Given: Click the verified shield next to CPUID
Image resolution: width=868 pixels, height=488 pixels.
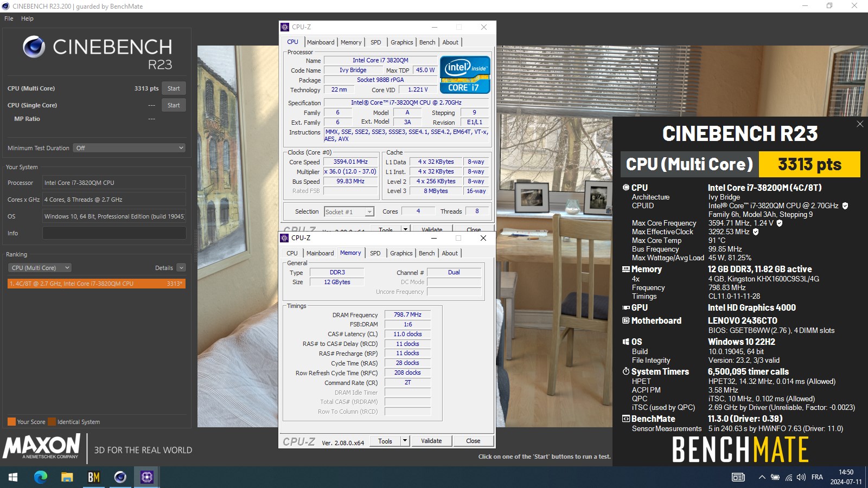Looking at the screenshot, I should pyautogui.click(x=845, y=206).
